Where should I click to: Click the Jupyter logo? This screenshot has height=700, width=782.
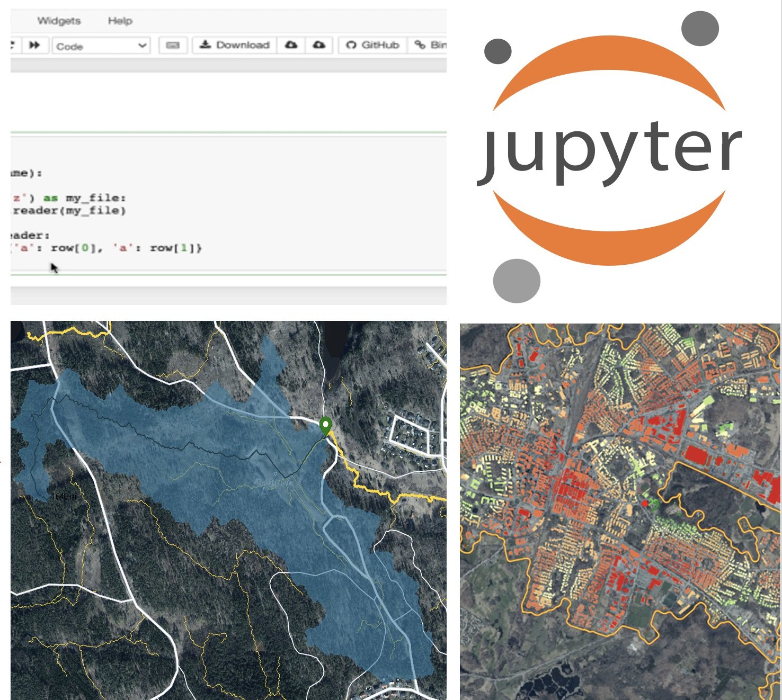(610, 156)
